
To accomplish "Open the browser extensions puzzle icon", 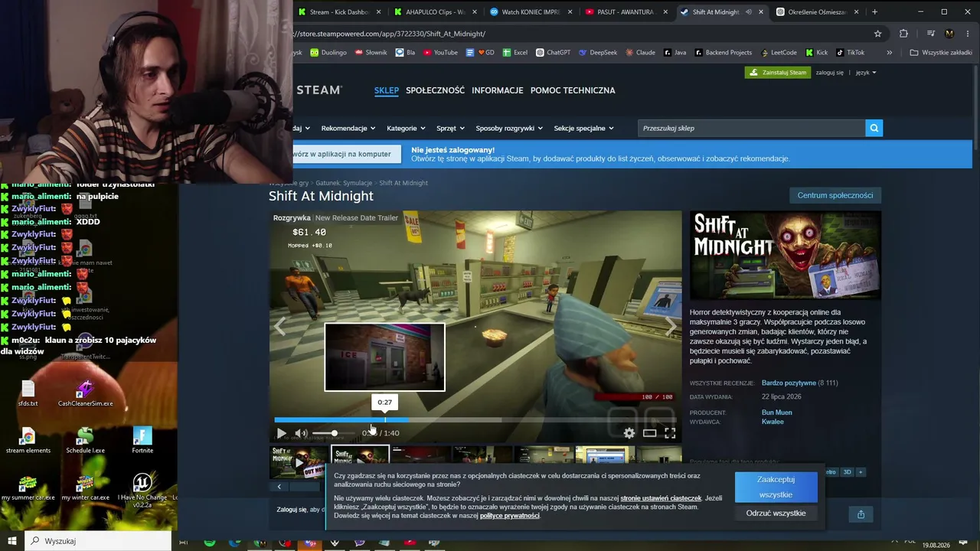I will pos(903,34).
